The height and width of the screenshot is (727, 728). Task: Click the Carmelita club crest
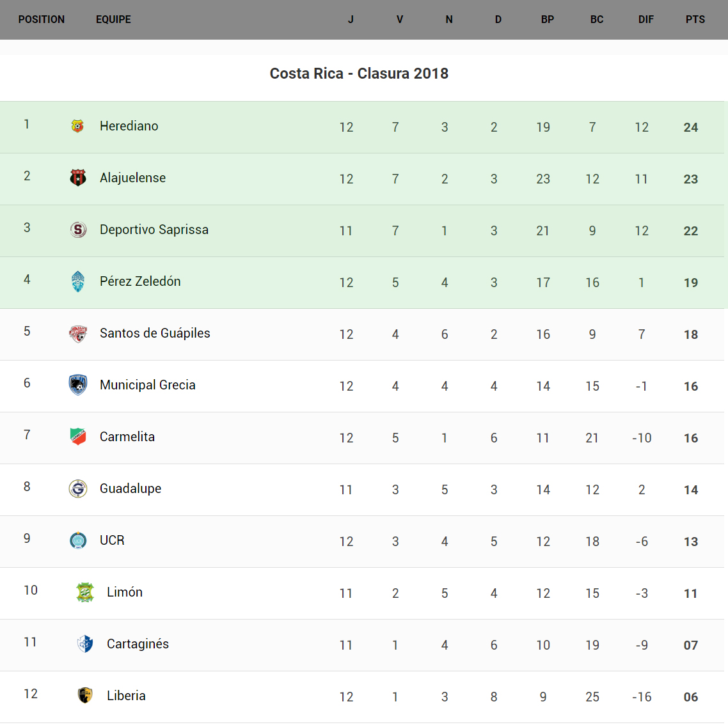tap(78, 437)
